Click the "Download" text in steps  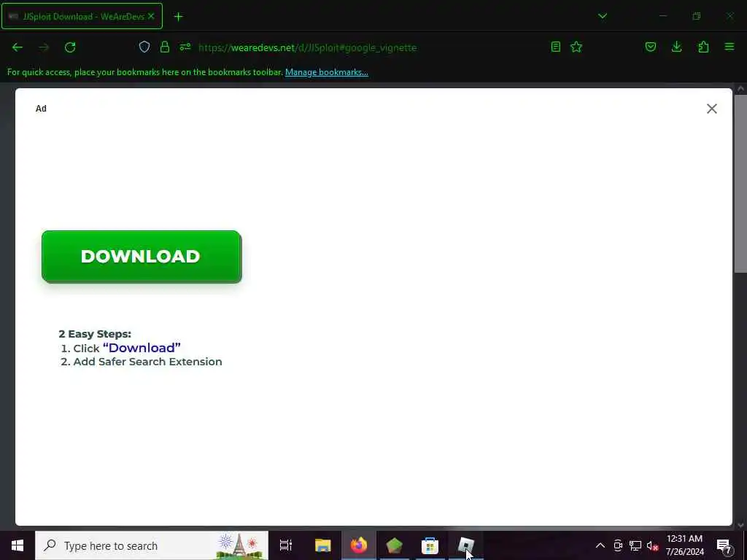click(142, 348)
